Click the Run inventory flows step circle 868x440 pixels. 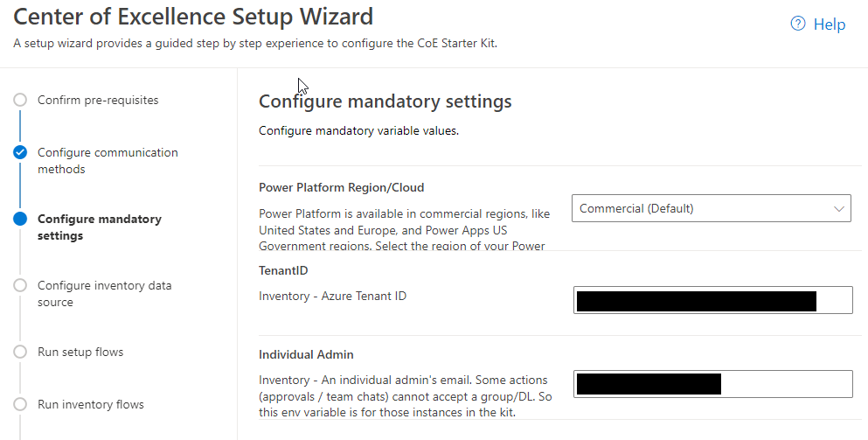point(20,404)
